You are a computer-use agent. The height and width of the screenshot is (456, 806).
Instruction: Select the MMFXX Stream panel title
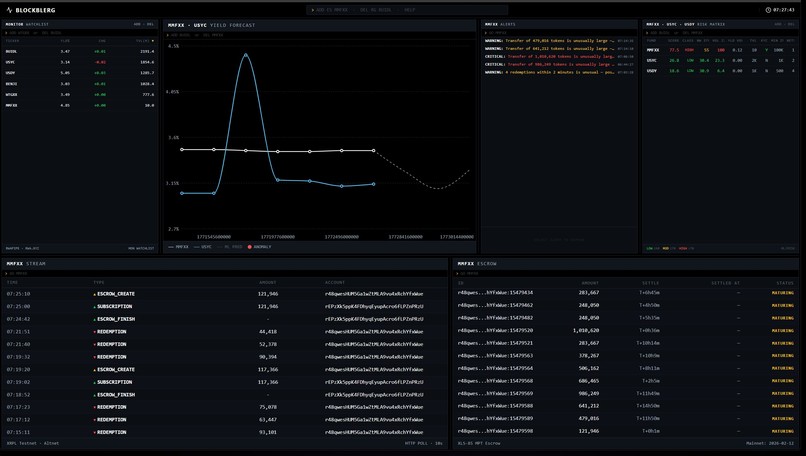point(26,264)
